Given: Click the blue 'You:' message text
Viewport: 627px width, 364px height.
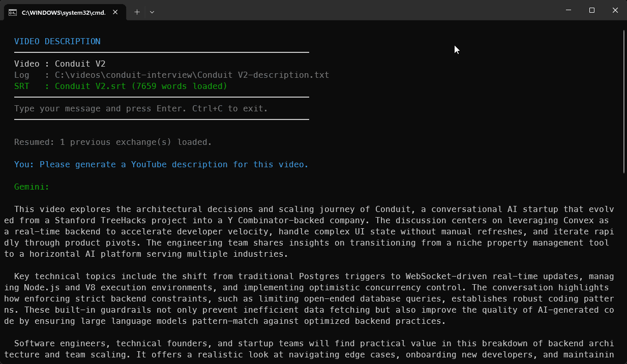Looking at the screenshot, I should [x=162, y=164].
